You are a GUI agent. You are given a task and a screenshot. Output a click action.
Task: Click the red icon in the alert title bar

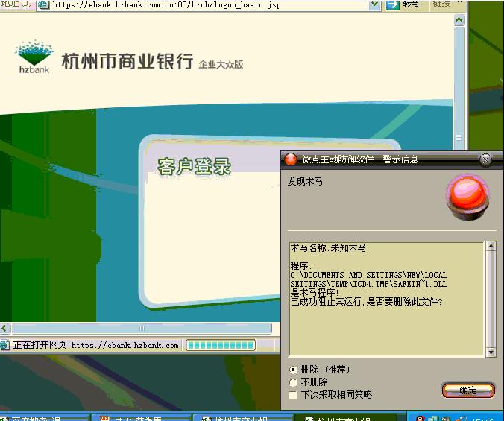pyautogui.click(x=291, y=159)
